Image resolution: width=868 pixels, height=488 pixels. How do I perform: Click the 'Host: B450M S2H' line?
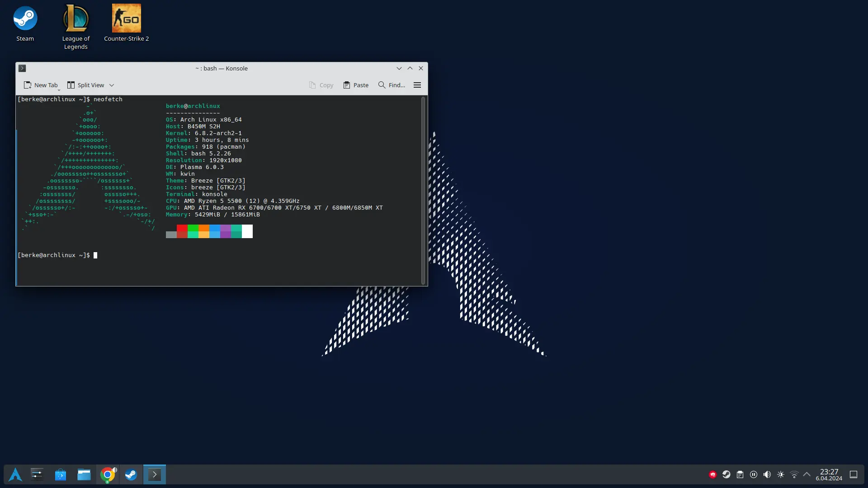[193, 127]
